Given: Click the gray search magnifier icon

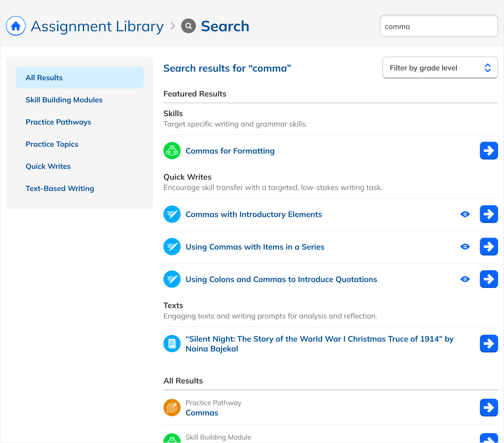Looking at the screenshot, I should (188, 26).
